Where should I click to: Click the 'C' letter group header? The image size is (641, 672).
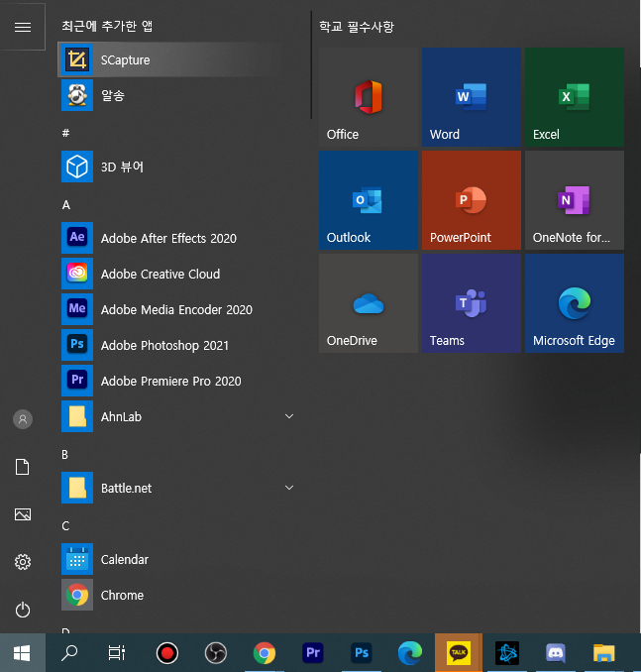[65, 526]
